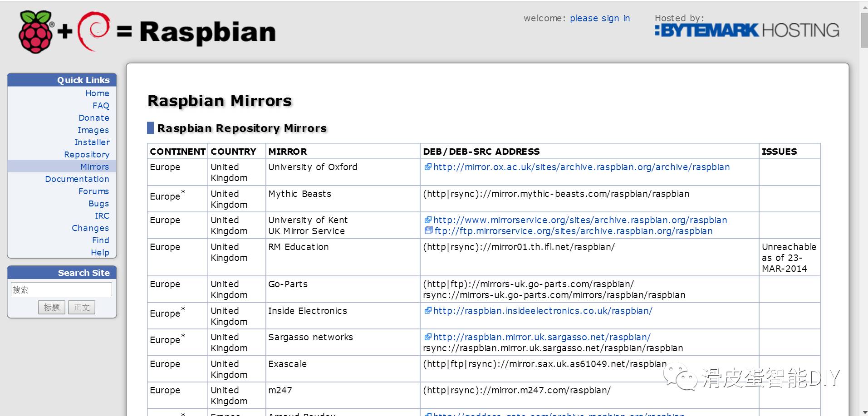
Task: Open the FAQ quick link
Action: click(101, 105)
